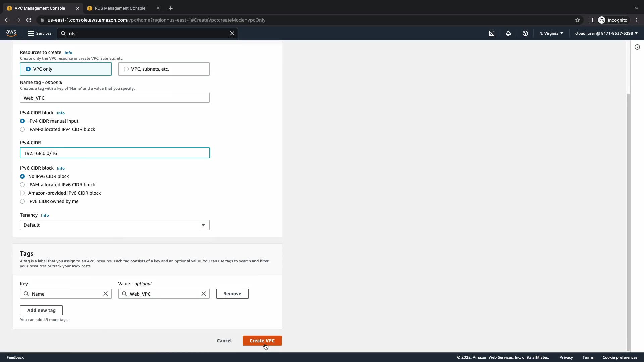This screenshot has width=644, height=362.
Task: Open AWS CloudShell icon in header
Action: pyautogui.click(x=492, y=33)
